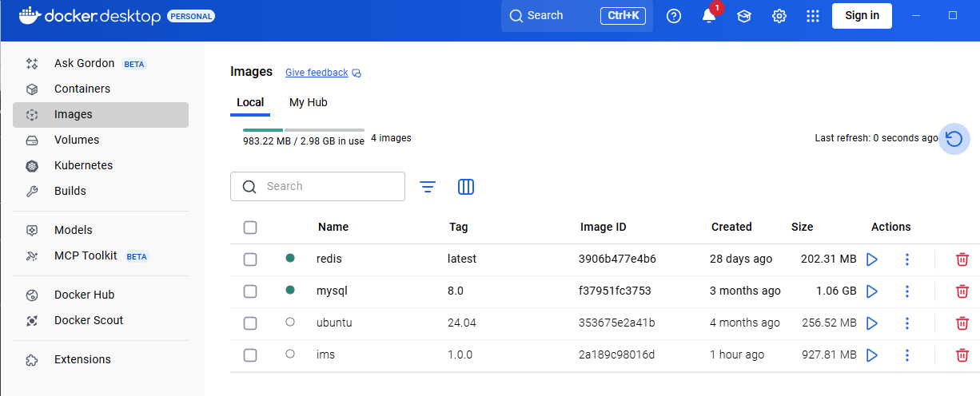Click the unused status circle for ubuntu
Viewport: 980px width, 396px height.
click(x=290, y=322)
